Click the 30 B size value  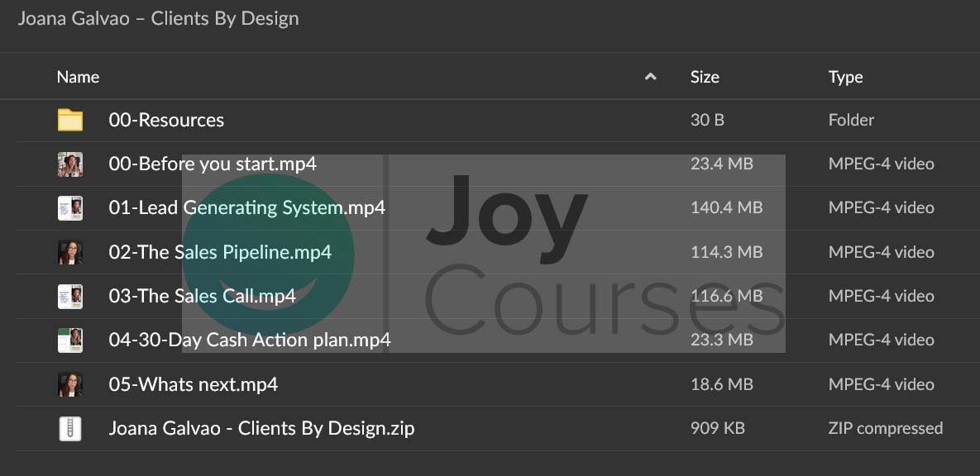coord(707,120)
